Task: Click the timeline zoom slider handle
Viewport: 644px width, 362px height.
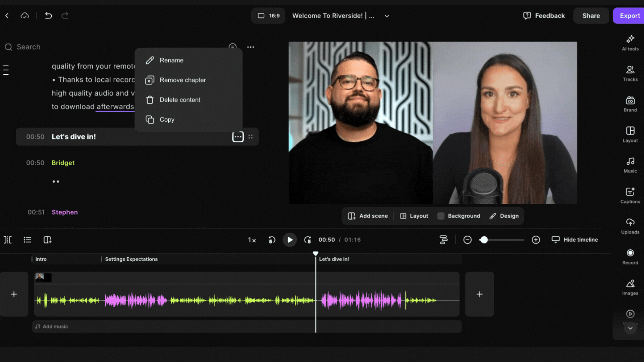Action: 484,240
